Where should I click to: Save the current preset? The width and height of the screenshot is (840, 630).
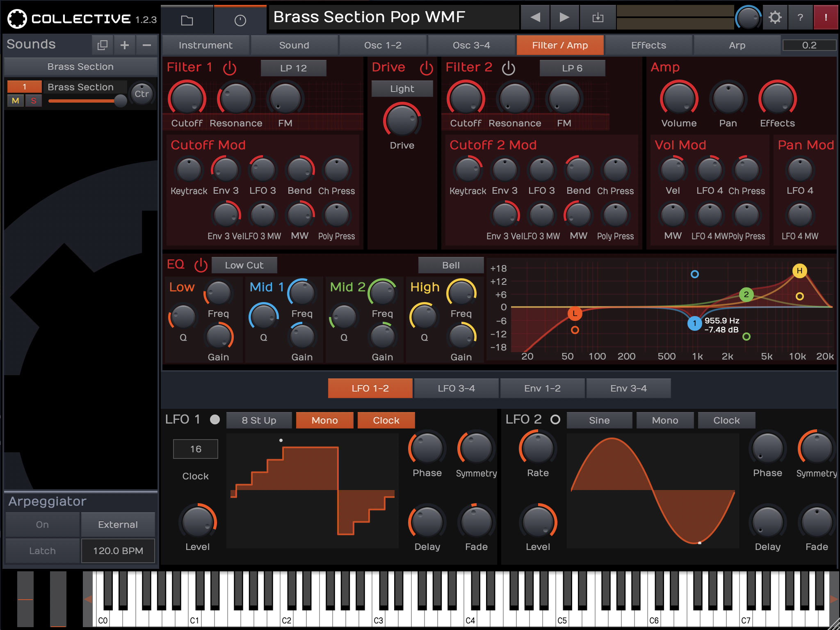point(598,17)
